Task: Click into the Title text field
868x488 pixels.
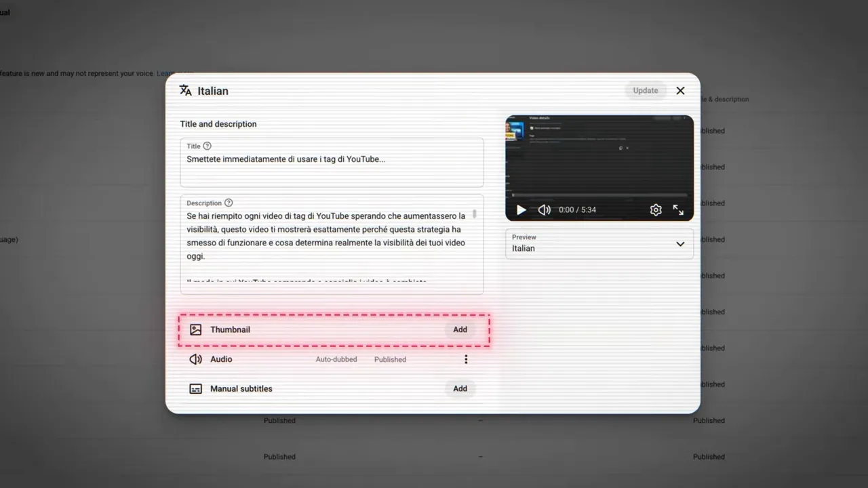Action: [332, 163]
